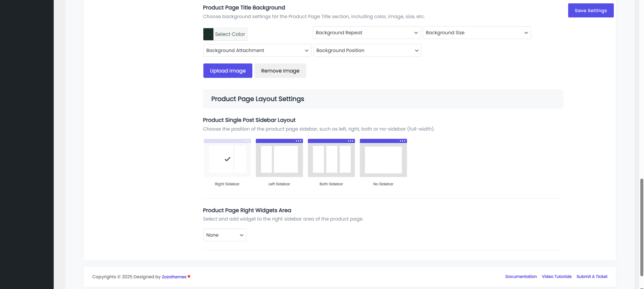Expand the Background Position dropdown
Screen dimensions: 644x289
click(367, 50)
